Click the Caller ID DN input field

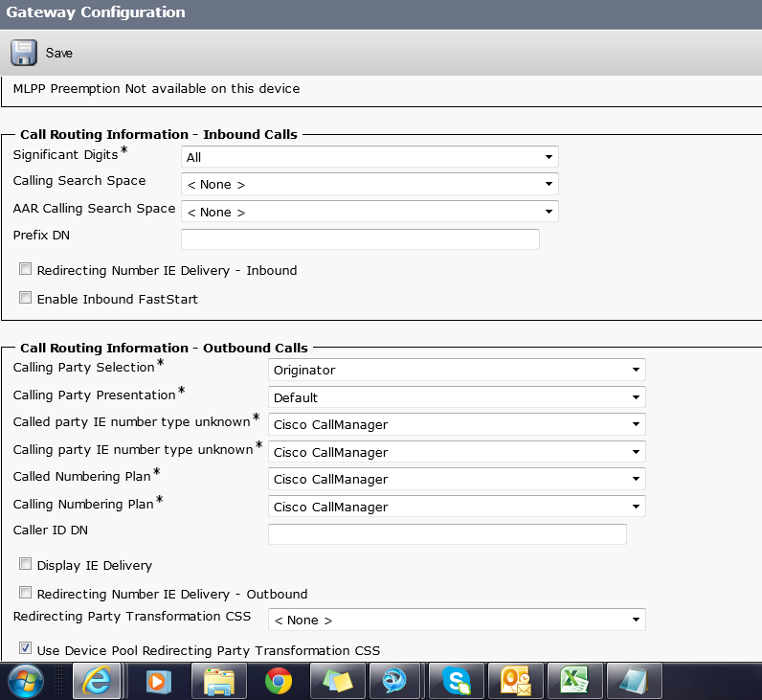pyautogui.click(x=447, y=534)
